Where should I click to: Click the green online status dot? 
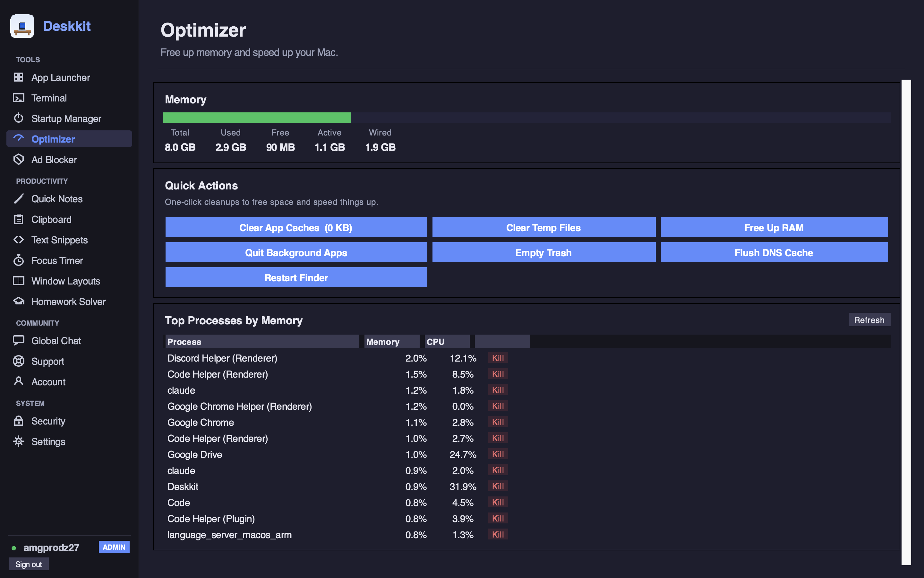[x=14, y=548]
